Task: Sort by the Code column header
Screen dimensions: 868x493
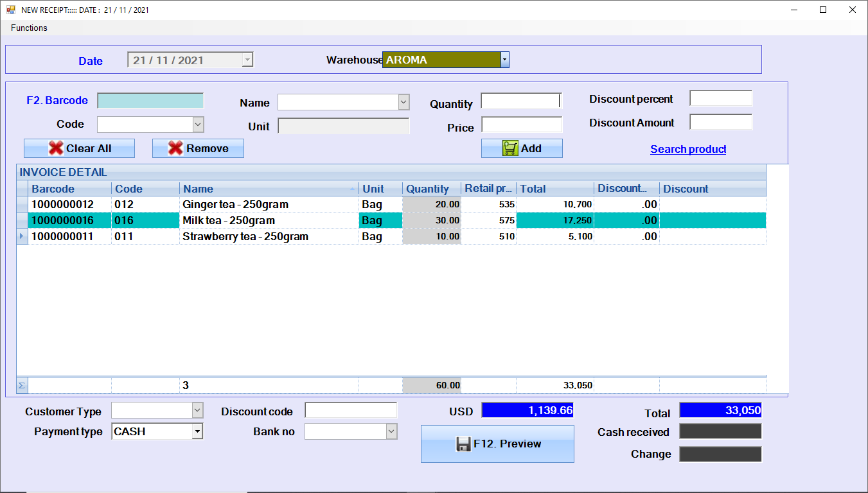Action: [146, 189]
